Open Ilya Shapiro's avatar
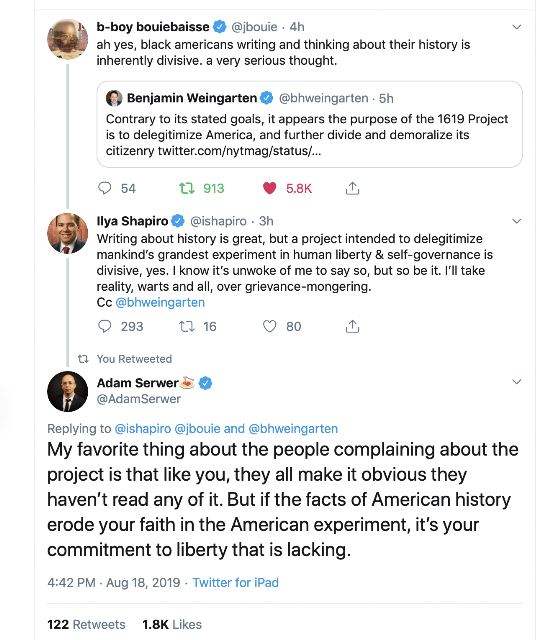 tap(68, 233)
